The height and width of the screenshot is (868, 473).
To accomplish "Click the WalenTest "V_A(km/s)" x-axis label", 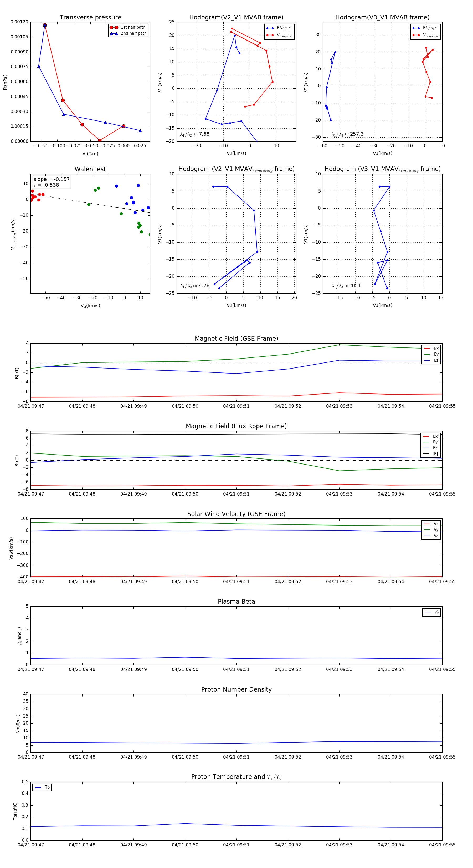I will 90,306.
